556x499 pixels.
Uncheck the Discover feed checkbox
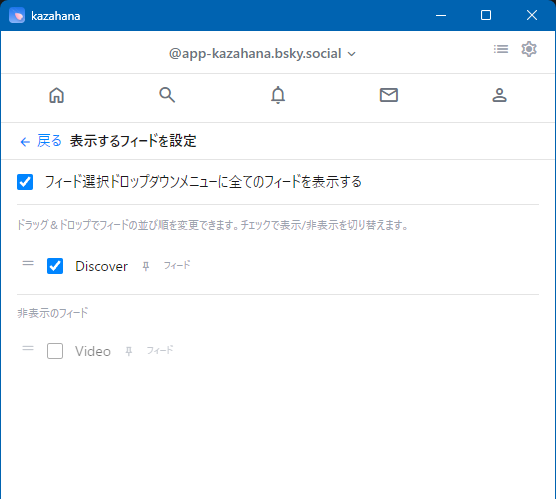(x=55, y=266)
